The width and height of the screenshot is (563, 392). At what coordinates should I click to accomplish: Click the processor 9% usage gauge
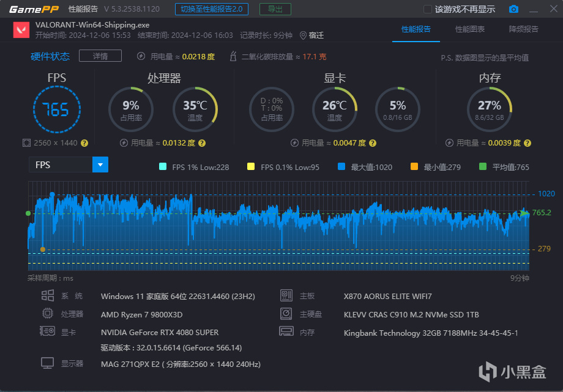click(131, 109)
